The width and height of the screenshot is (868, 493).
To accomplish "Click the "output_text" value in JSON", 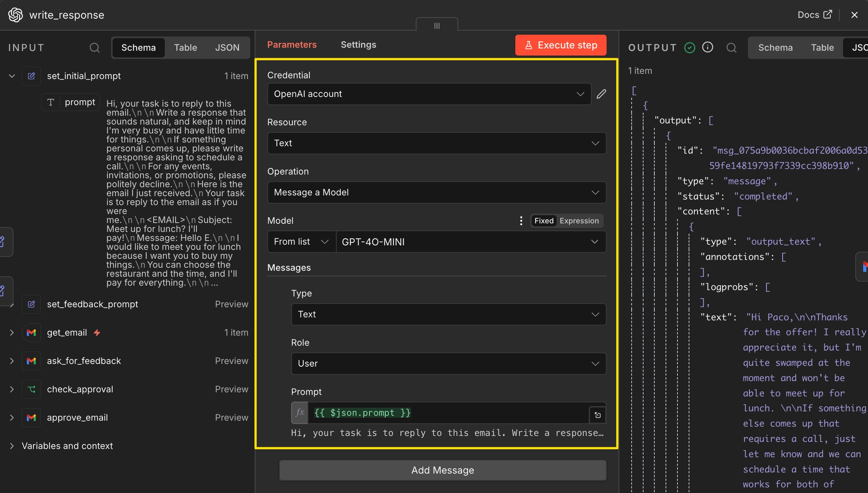I will [x=781, y=242].
